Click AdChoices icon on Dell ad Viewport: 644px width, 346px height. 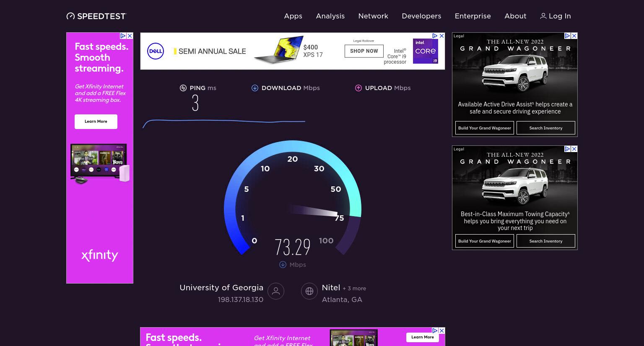click(x=435, y=36)
